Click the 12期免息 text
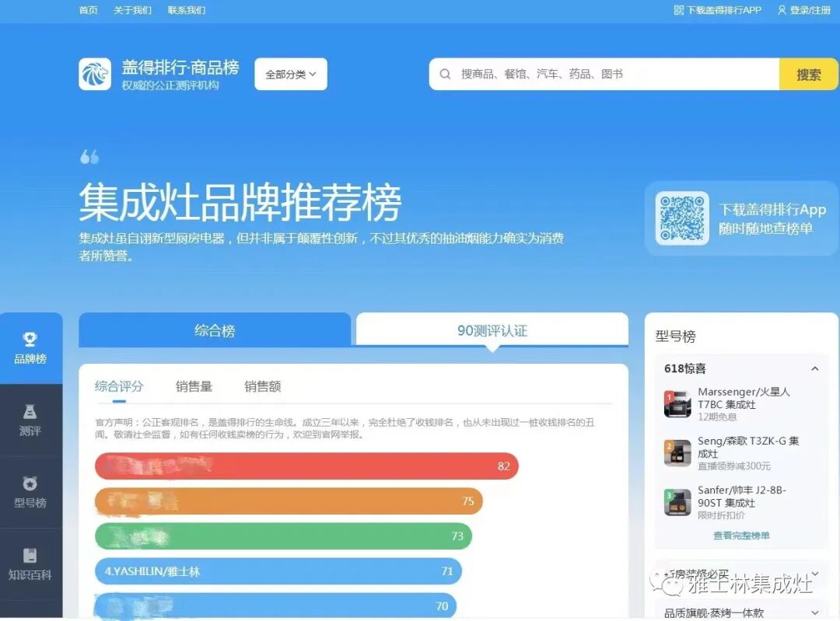Screen dimensions: 840x621 pyautogui.click(x=717, y=417)
